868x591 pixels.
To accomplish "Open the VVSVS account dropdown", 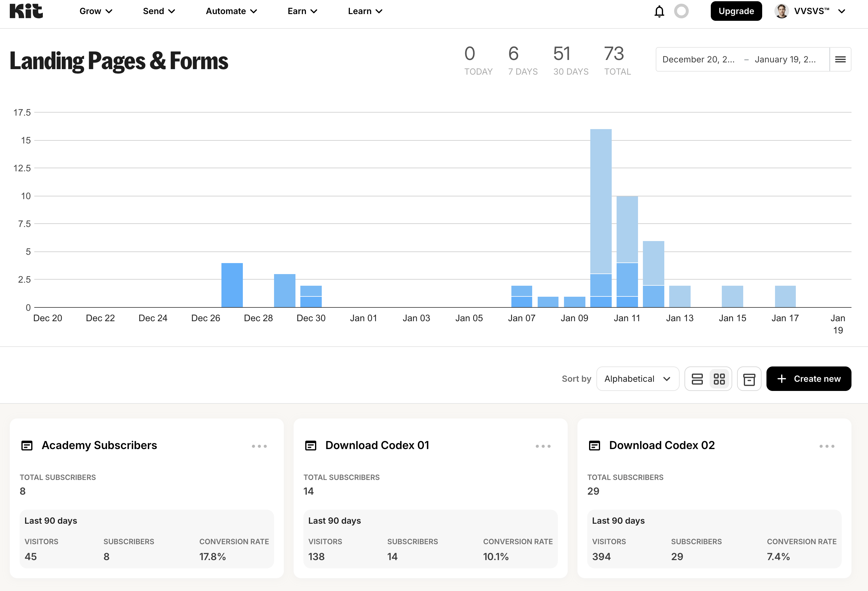I will (x=811, y=11).
